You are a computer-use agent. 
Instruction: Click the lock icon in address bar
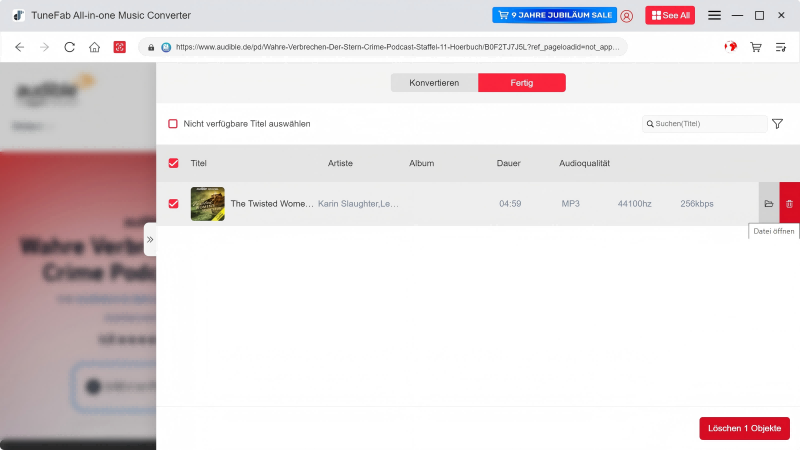(151, 47)
